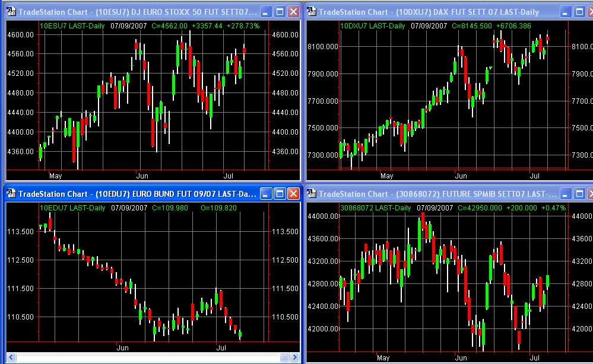The image size is (593, 364).
Task: Maximize the SPMIB future chart window
Action: click(579, 194)
